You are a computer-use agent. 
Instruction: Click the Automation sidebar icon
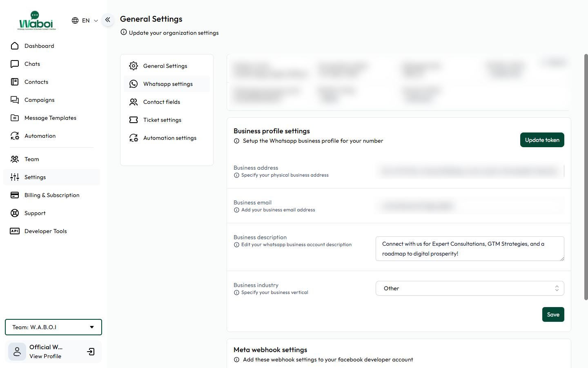15,136
